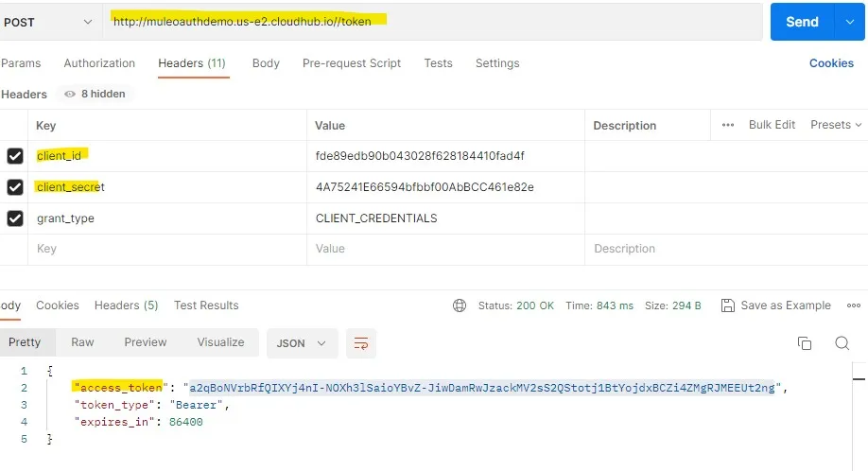Viewport: 868px width, 471px height.
Task: Uncheck the grant_type header checkbox
Action: point(15,218)
